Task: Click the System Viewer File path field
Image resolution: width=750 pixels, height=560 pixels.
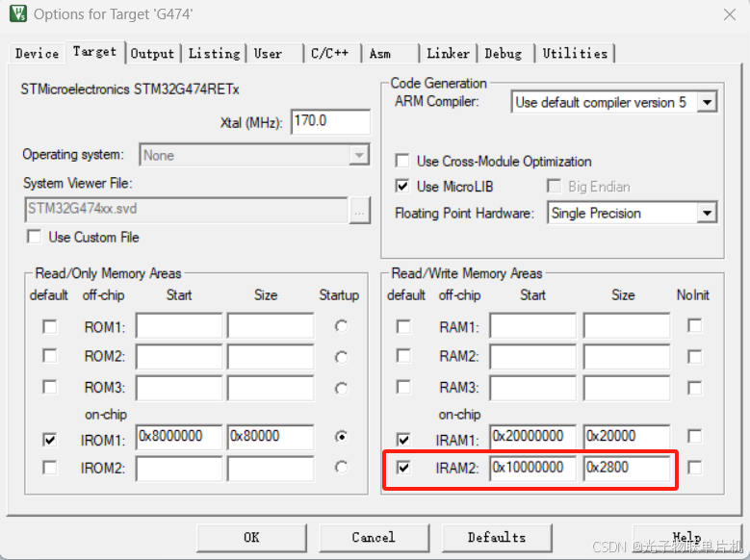Action: pos(186,210)
